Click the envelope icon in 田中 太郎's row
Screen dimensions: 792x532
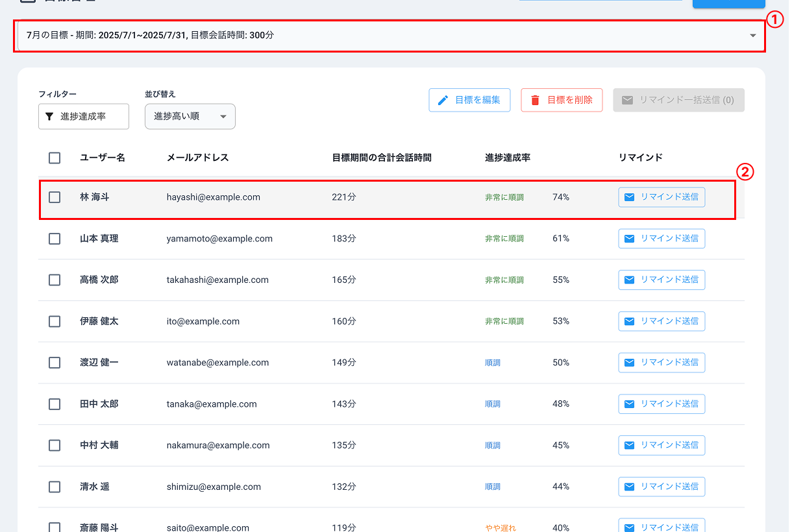click(x=629, y=404)
